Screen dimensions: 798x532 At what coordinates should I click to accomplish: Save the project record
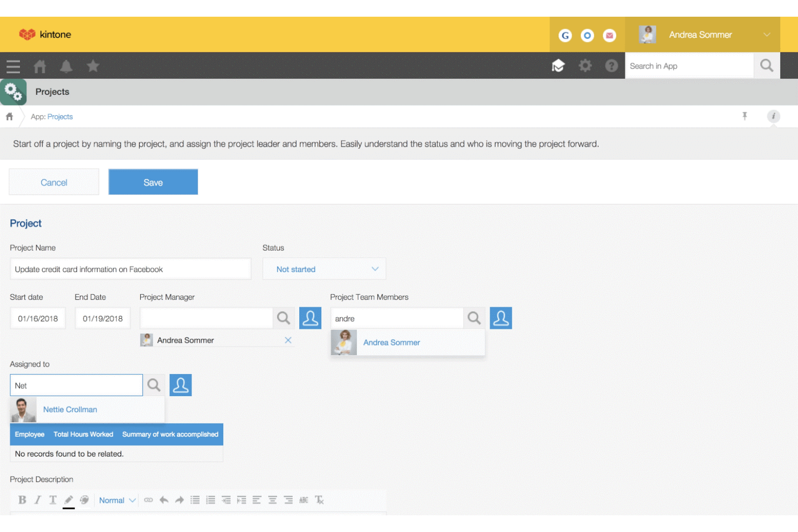[x=153, y=182]
